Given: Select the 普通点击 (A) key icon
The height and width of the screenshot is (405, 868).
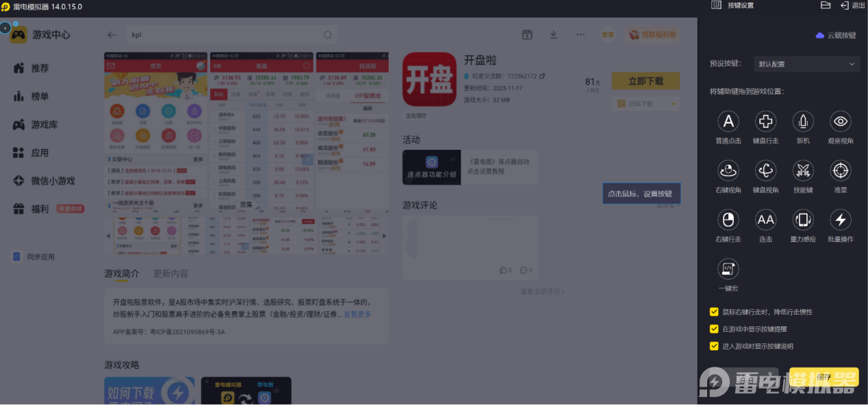Looking at the screenshot, I should coord(728,122).
